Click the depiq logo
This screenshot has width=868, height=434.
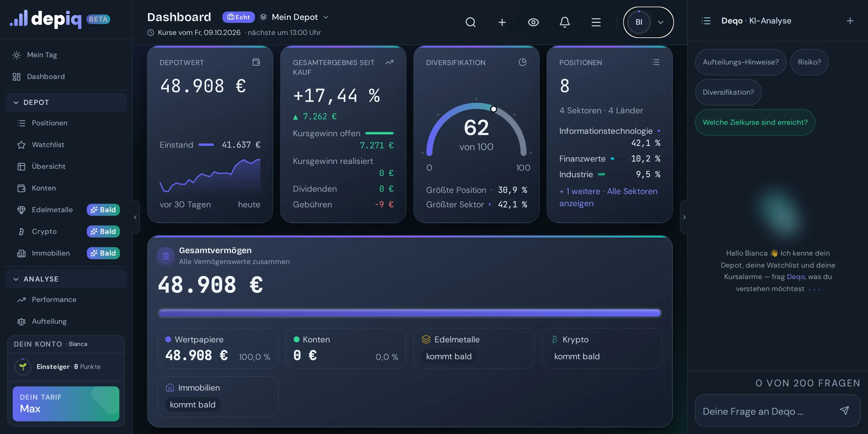pyautogui.click(x=46, y=19)
